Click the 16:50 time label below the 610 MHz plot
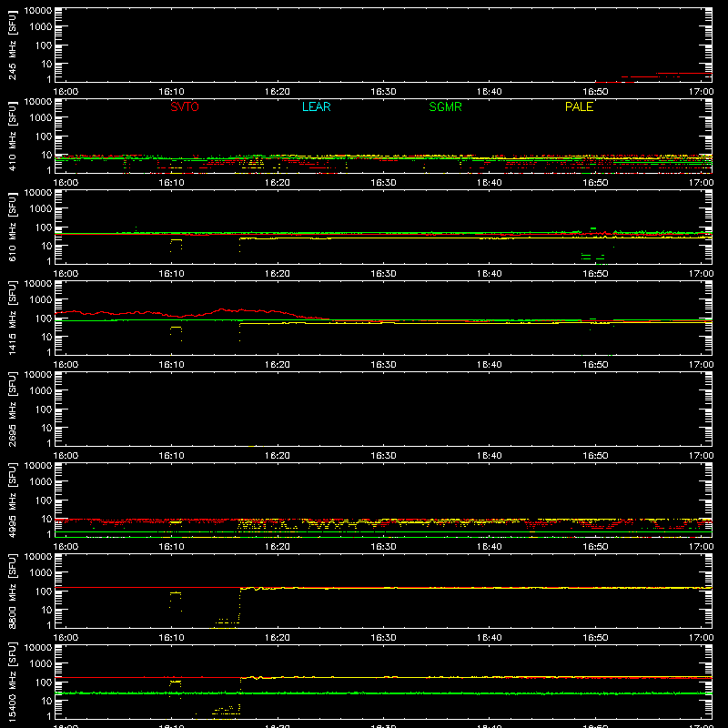Image resolution: width=728 pixels, height=728 pixels. pos(595,274)
